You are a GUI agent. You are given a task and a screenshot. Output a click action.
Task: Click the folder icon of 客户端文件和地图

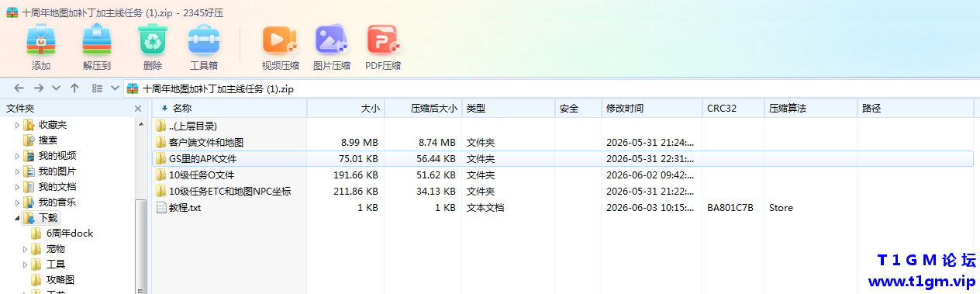point(160,142)
